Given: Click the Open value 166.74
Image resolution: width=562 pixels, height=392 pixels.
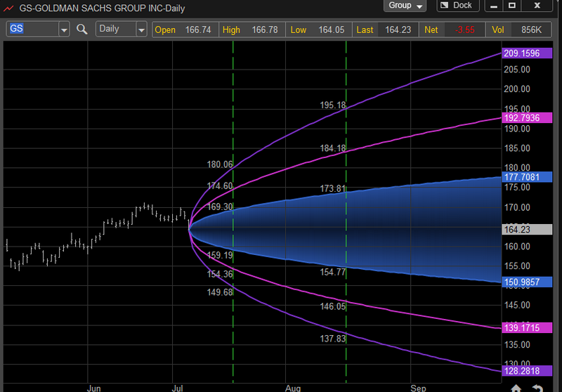Looking at the screenshot, I should click(x=198, y=30).
